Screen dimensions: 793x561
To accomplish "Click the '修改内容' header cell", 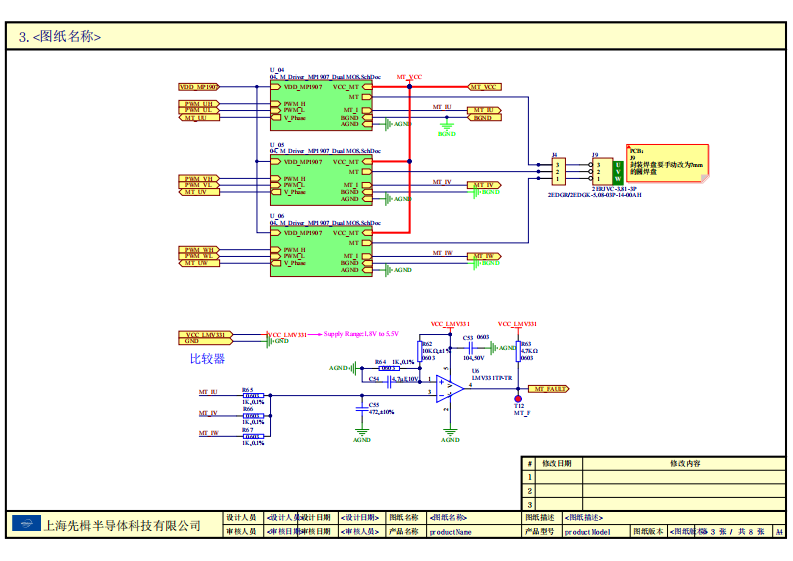I will pos(685,463).
